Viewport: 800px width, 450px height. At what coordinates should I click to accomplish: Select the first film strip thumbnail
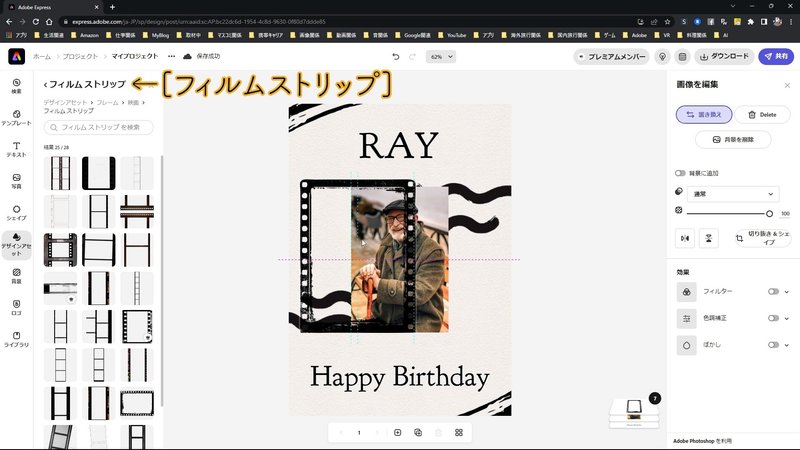tap(60, 173)
